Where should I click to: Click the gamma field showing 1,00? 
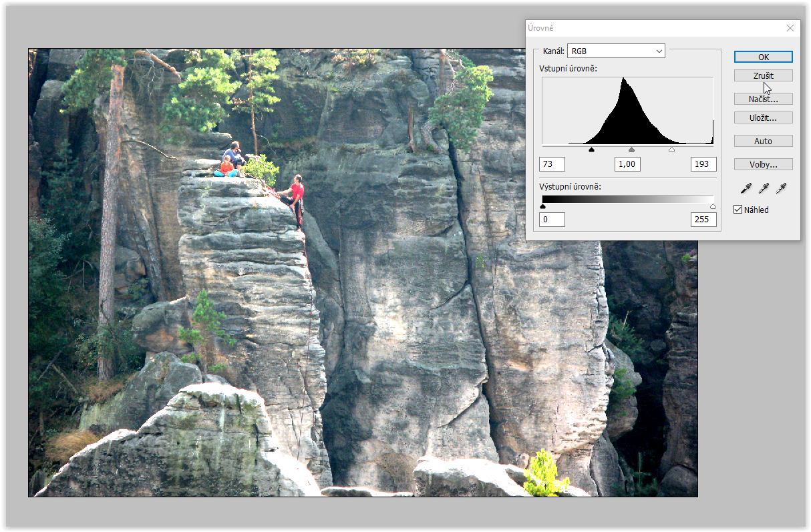[x=627, y=164]
